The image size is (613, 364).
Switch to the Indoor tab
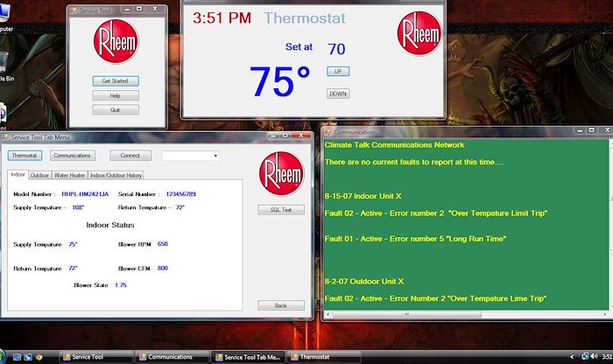(x=18, y=175)
